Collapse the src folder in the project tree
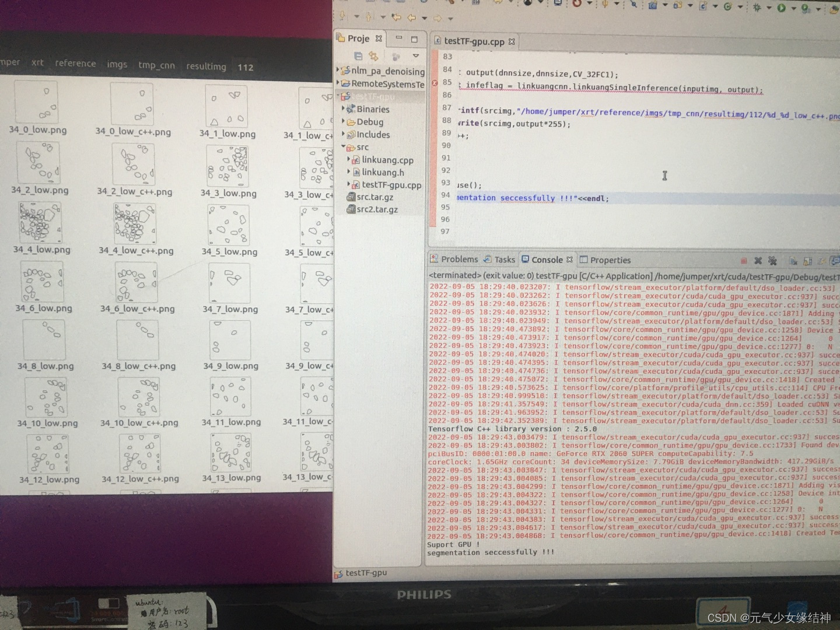840x630 pixels. tap(344, 147)
